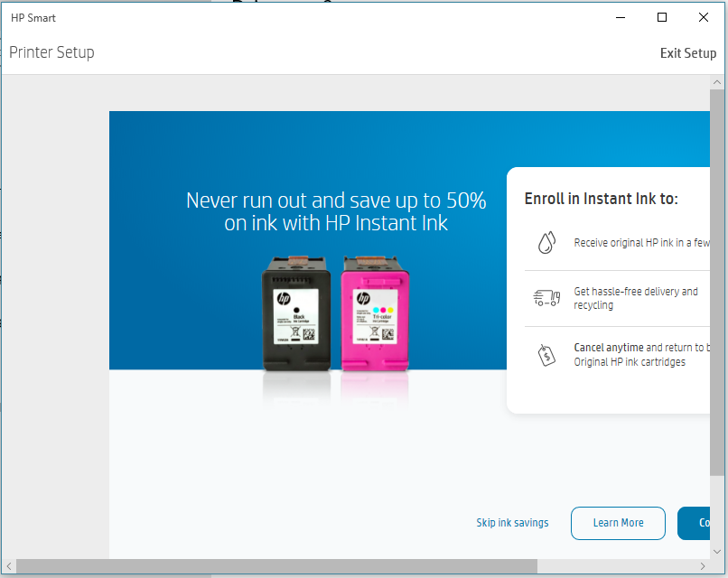Click the delivery truck icon
Screen dimensions: 728x578
(546, 298)
